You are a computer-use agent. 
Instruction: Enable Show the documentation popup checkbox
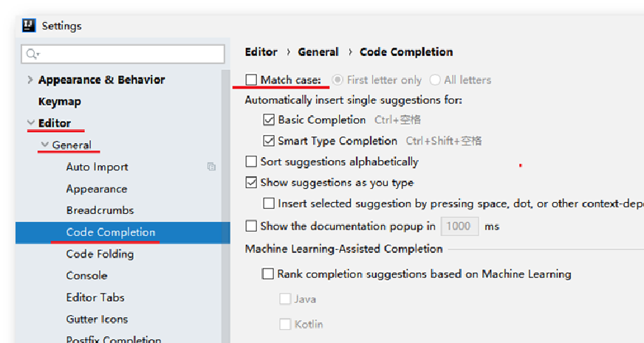point(251,226)
